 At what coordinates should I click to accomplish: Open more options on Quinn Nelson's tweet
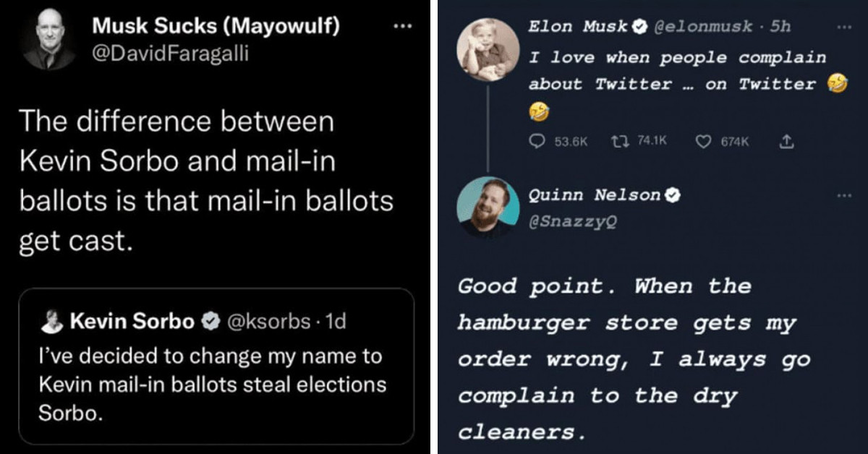pos(843,195)
